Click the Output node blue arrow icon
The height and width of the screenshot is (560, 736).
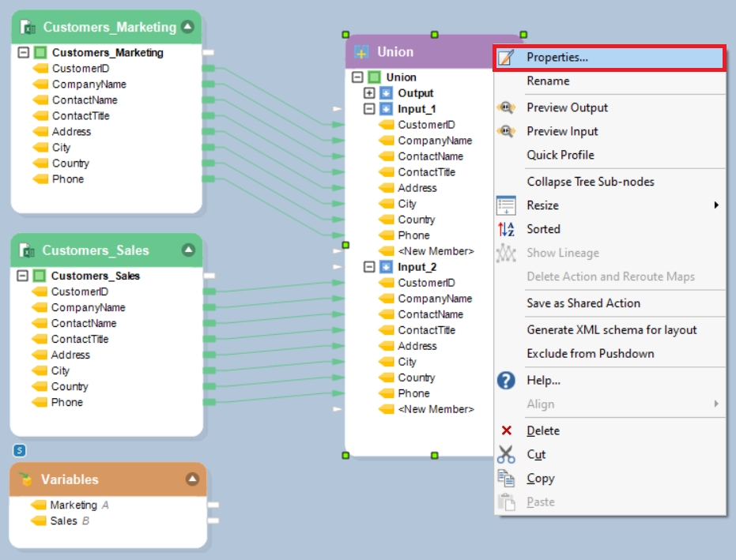click(x=386, y=93)
